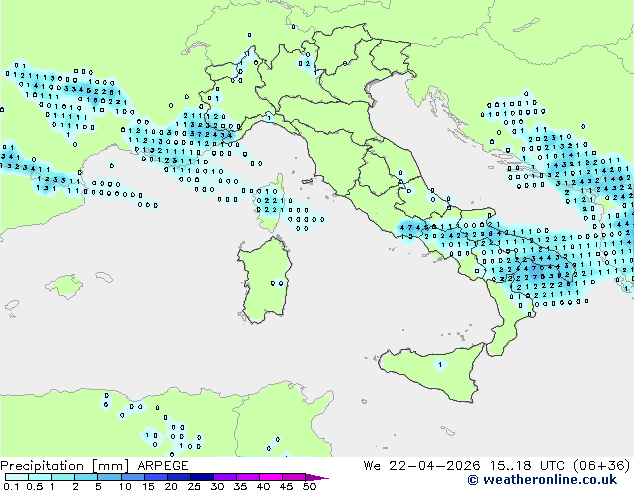Open the weatheronline.co.uk link
The height and width of the screenshot is (490, 634).
542,480
